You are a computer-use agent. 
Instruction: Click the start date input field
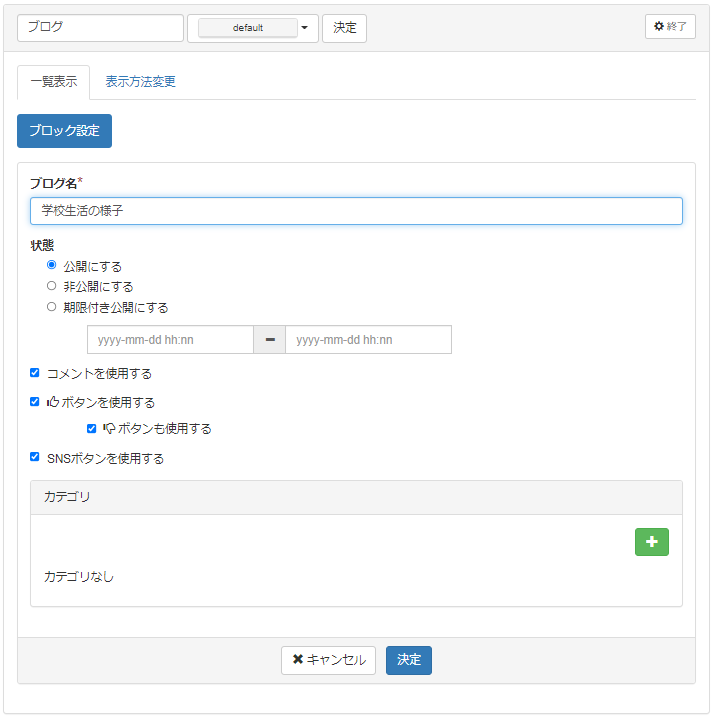pyautogui.click(x=170, y=340)
